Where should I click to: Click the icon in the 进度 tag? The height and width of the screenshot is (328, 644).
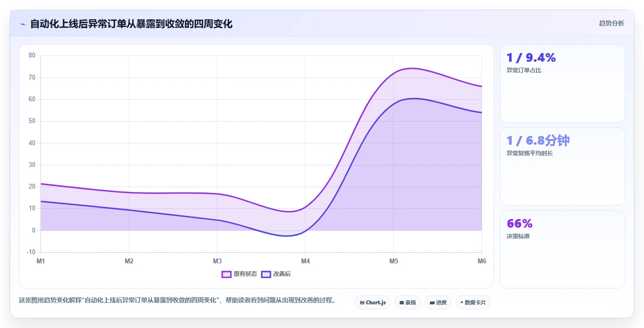click(432, 303)
